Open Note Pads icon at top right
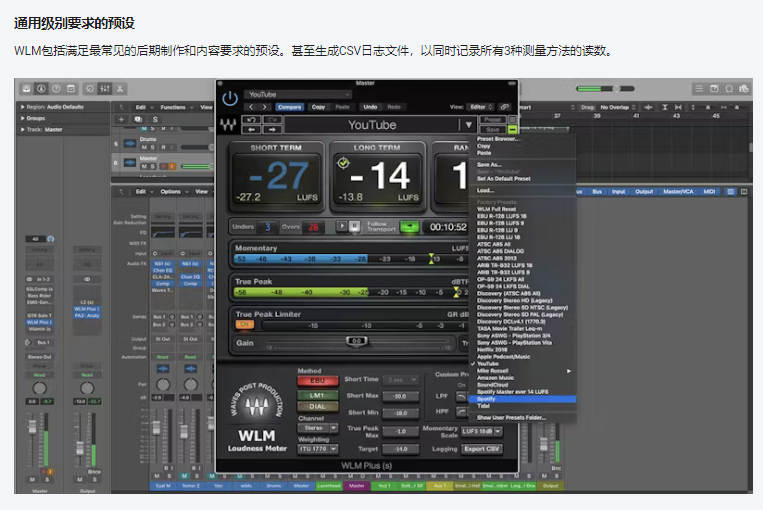The image size is (763, 510). coord(714,89)
